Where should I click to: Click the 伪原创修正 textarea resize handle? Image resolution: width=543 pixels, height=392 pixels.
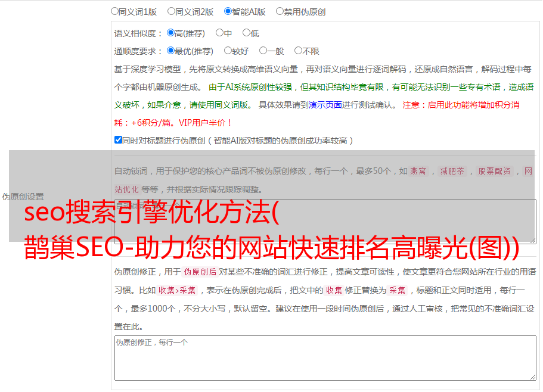click(x=533, y=377)
